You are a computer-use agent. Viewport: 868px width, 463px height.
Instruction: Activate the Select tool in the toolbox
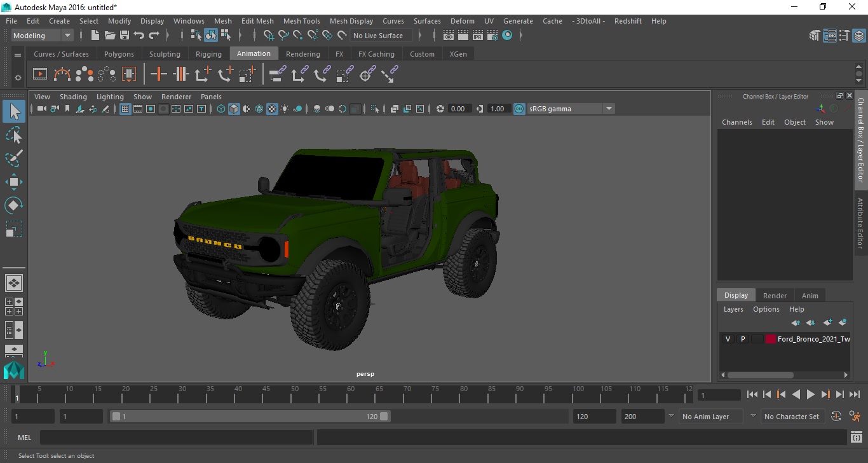[x=14, y=111]
